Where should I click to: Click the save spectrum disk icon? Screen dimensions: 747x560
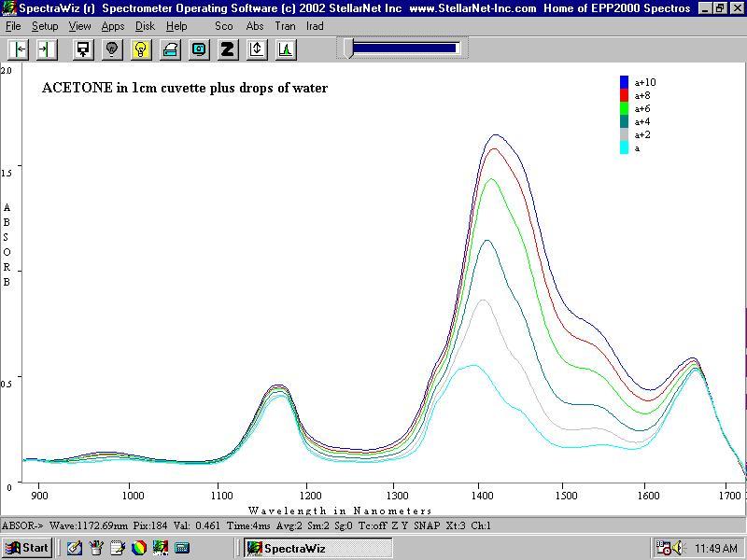pos(83,49)
